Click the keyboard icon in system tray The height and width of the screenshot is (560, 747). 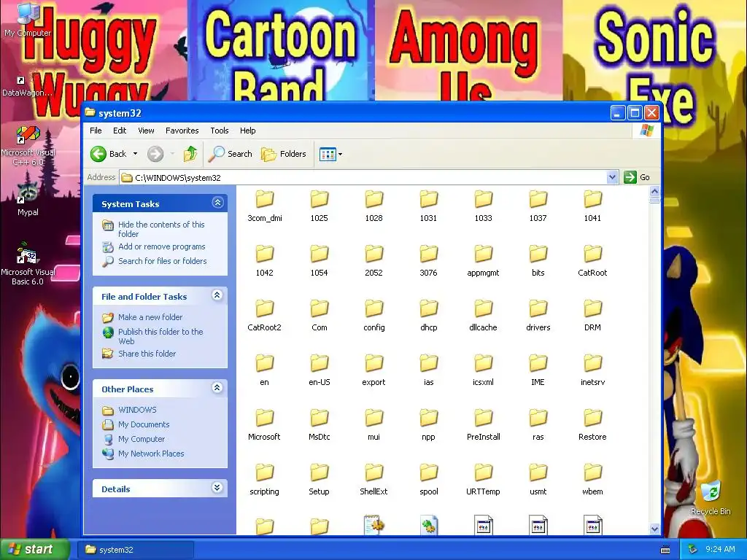665,550
